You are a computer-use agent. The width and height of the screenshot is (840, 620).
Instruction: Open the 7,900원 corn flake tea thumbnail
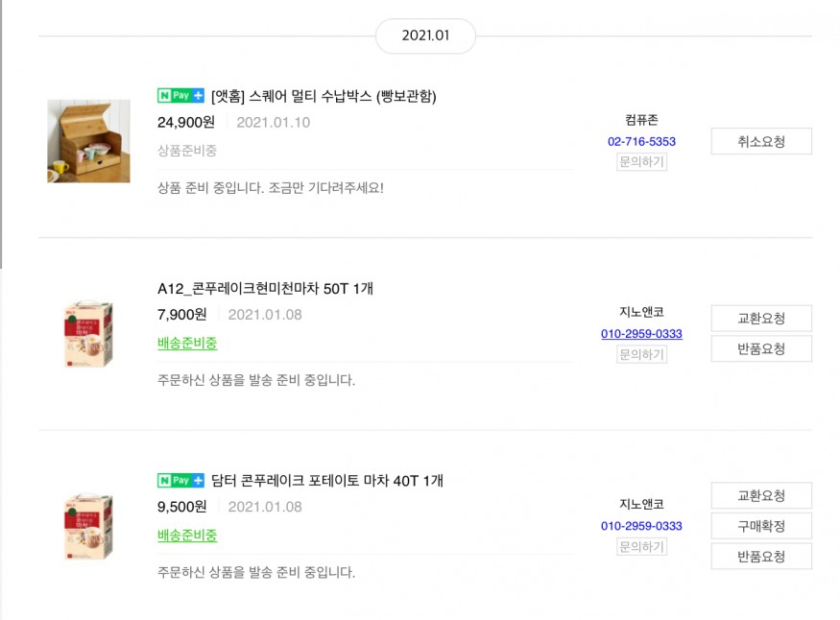click(88, 334)
